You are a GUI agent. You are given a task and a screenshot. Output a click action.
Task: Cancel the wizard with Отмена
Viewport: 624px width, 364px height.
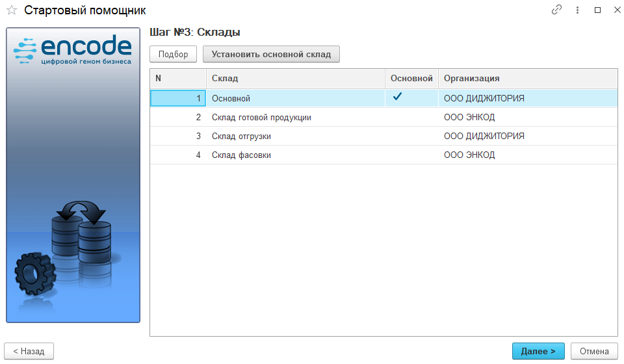click(593, 351)
